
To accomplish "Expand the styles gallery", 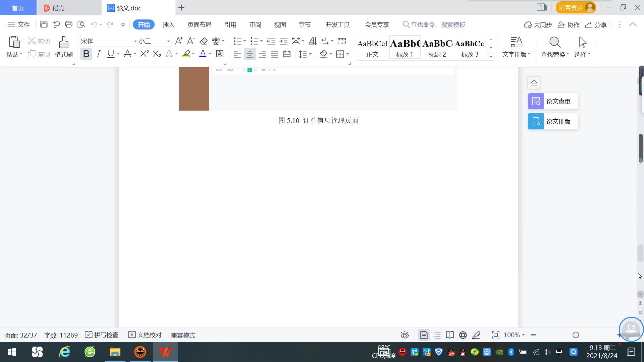I will coord(491,56).
